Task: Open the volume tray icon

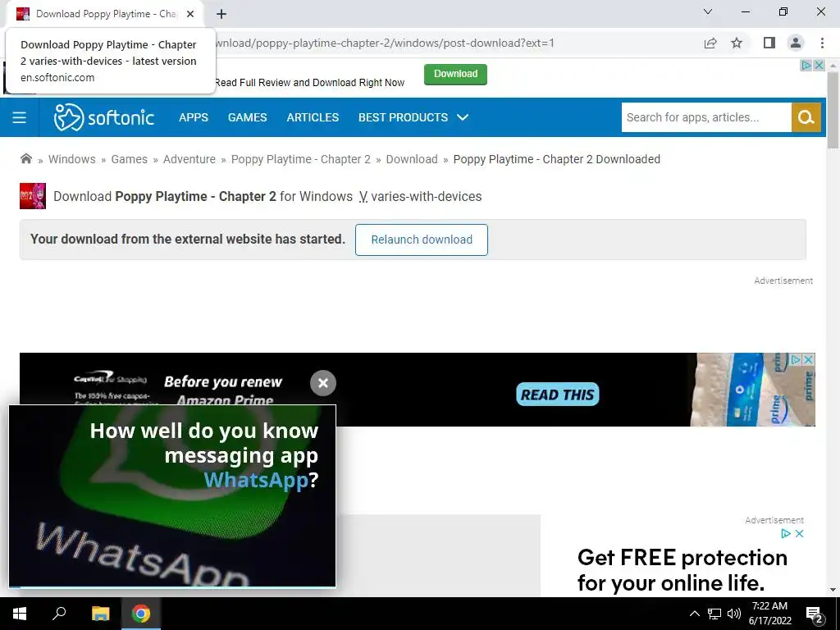Action: 734,614
